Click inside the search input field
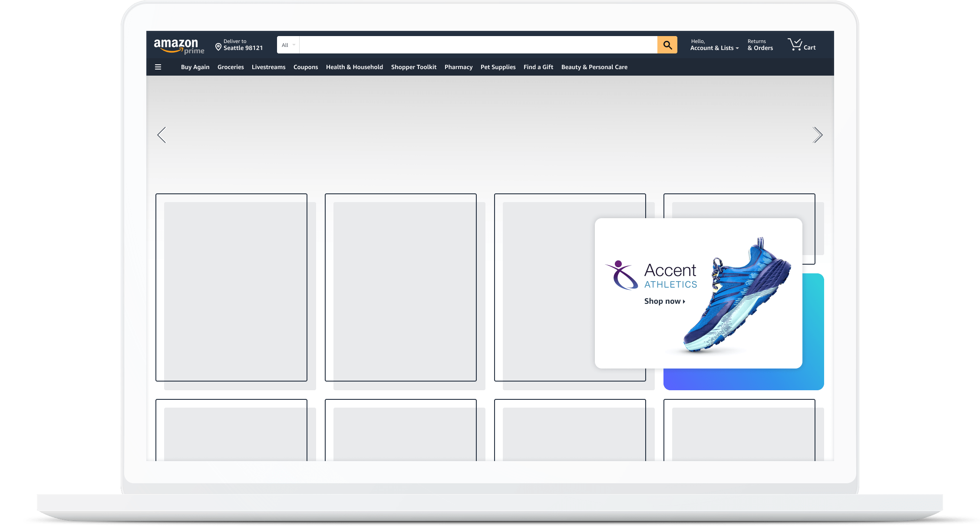This screenshot has width=980, height=528. pos(478,44)
